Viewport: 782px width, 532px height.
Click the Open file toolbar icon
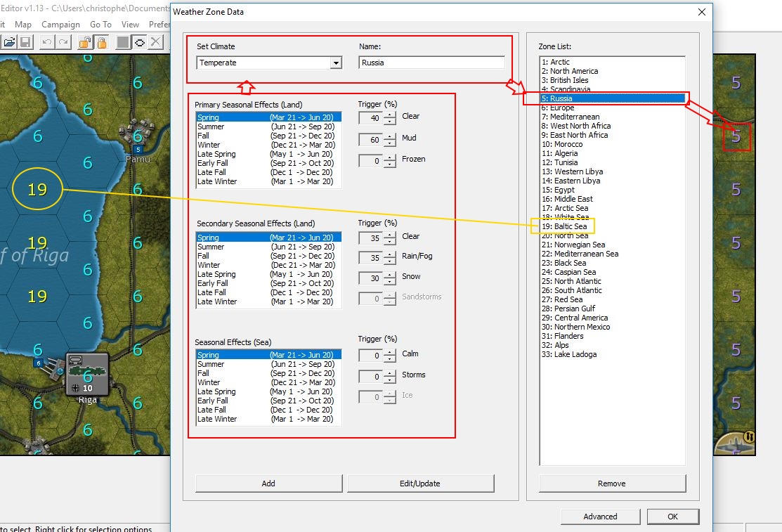[9, 42]
